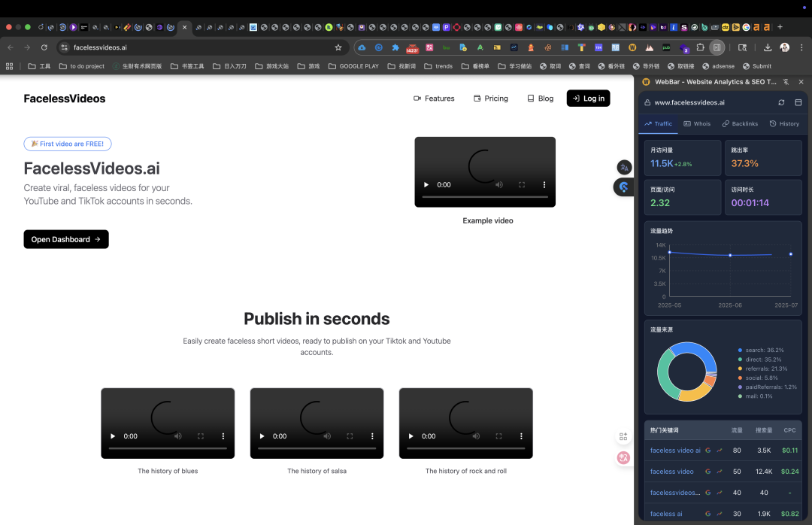This screenshot has height=525, width=812.
Task: Select the Traffic tab
Action: [x=658, y=124]
